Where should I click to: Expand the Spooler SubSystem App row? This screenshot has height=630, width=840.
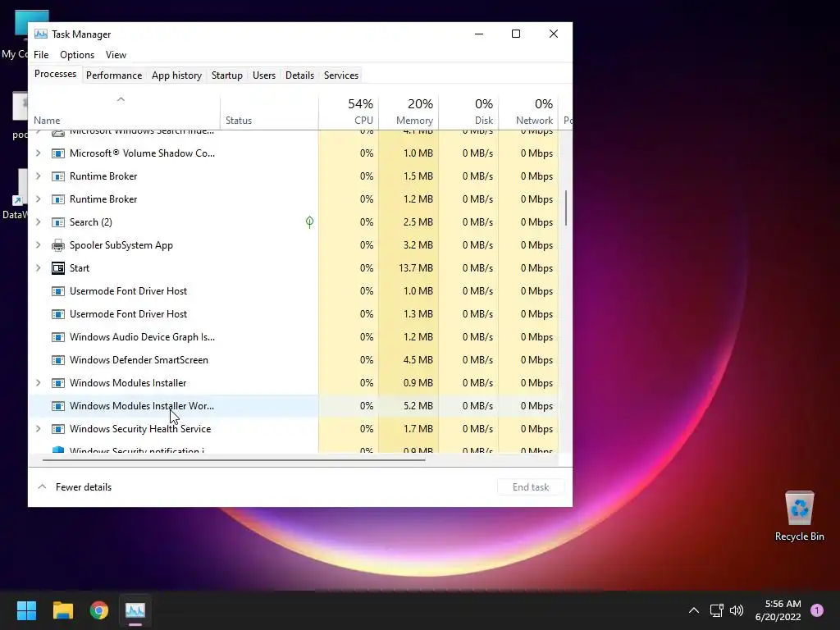[38, 245]
